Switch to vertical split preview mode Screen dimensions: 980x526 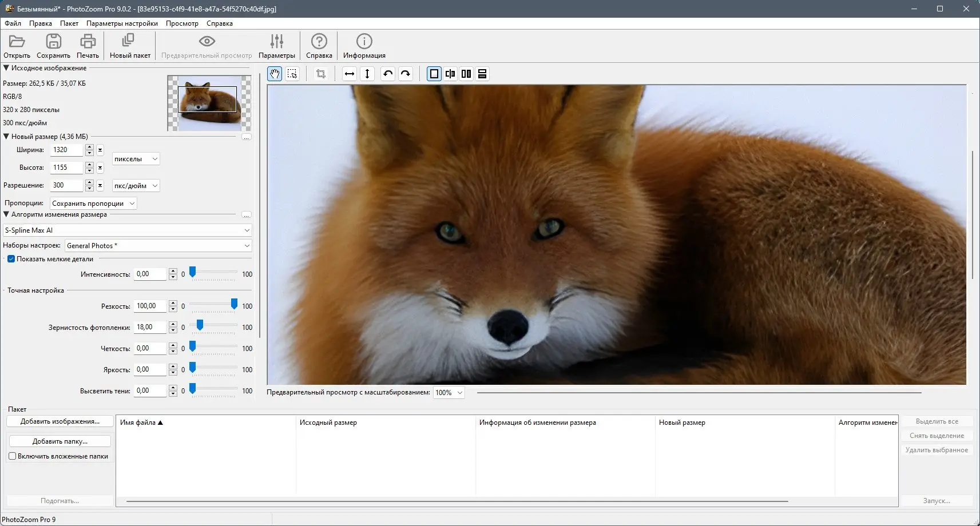pyautogui.click(x=466, y=74)
